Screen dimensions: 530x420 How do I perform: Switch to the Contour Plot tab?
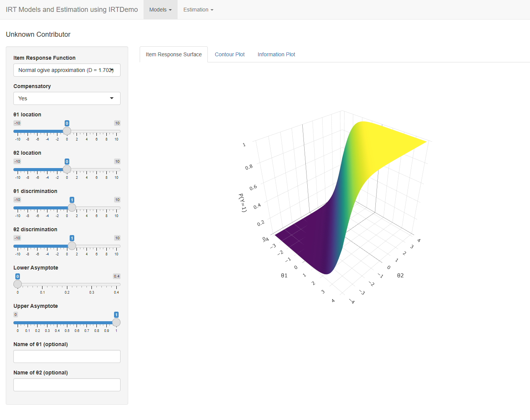pos(230,54)
